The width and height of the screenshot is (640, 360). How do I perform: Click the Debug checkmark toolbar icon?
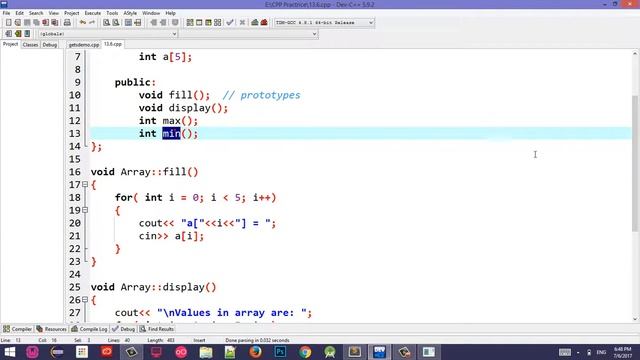point(230,22)
